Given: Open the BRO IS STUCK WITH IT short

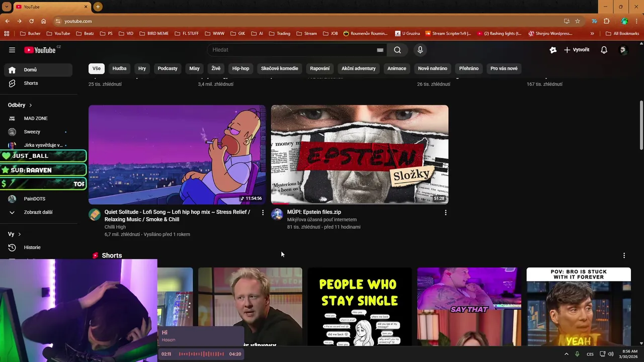Looking at the screenshot, I should coord(579,307).
